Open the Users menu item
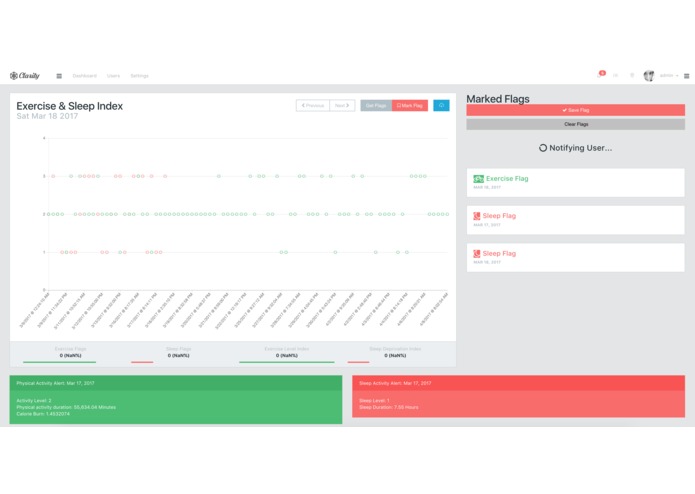Viewport: 695px width, 494px height. coord(113,76)
